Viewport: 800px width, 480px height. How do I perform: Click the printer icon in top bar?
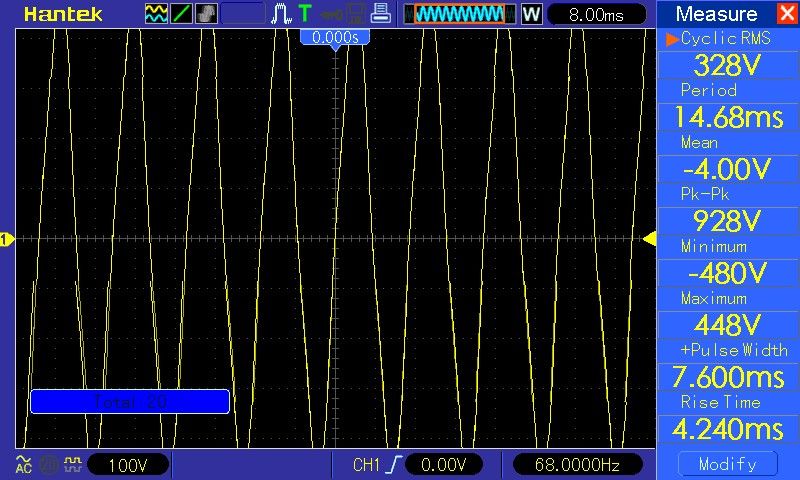380,13
